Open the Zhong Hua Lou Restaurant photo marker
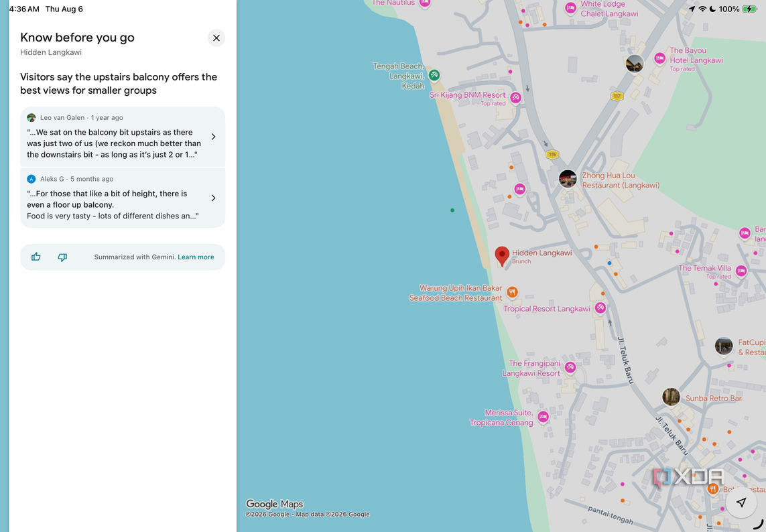The image size is (766, 532). 567,179
